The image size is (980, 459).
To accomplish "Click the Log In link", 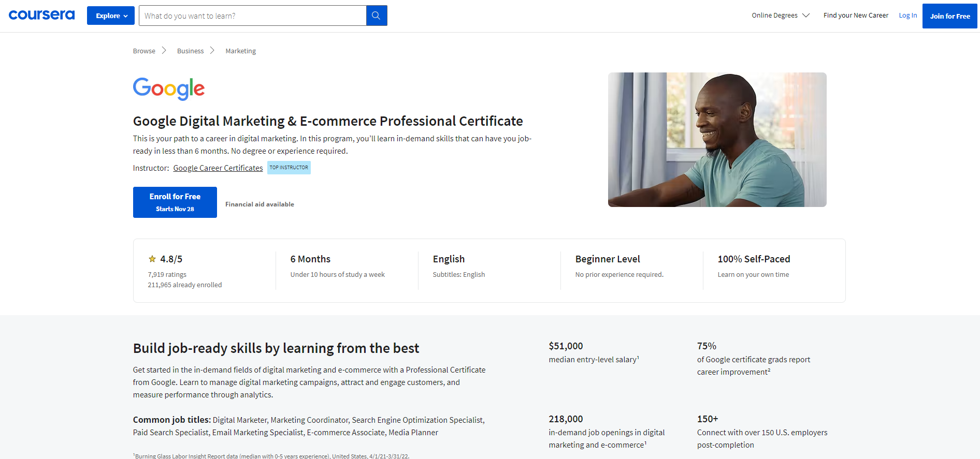I will (908, 16).
